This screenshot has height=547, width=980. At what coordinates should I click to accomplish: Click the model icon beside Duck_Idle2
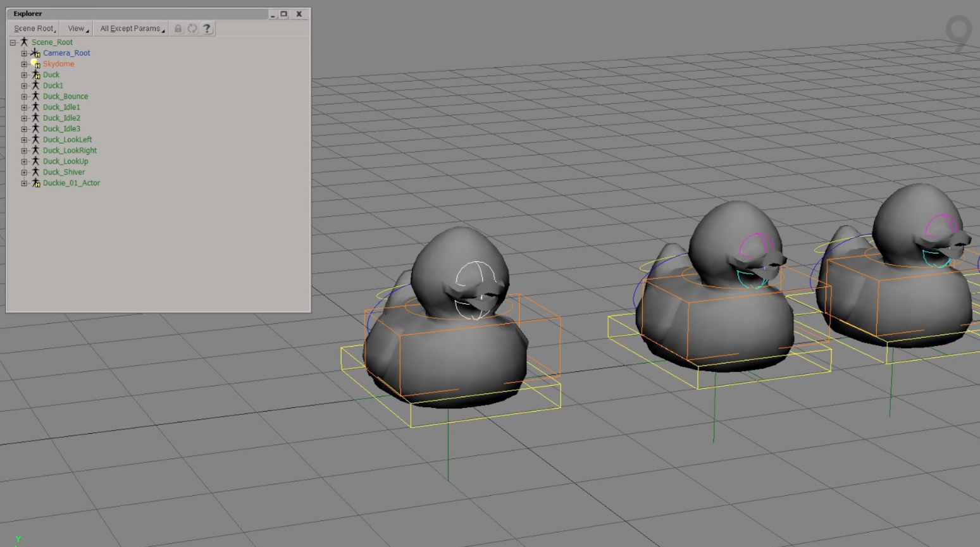click(x=35, y=118)
